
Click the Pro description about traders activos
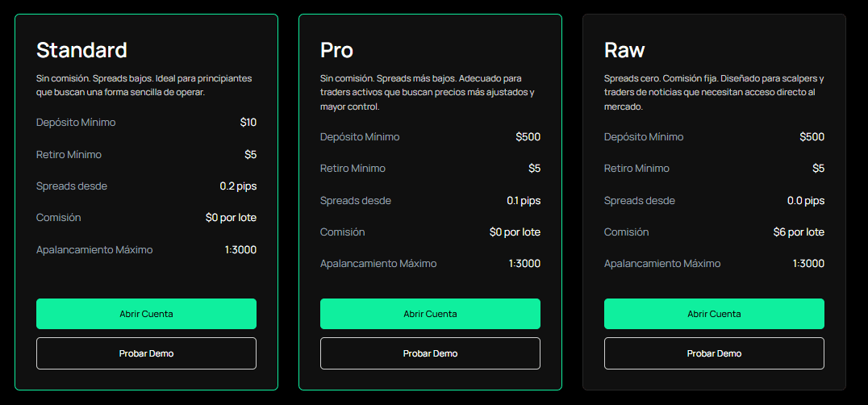point(428,93)
